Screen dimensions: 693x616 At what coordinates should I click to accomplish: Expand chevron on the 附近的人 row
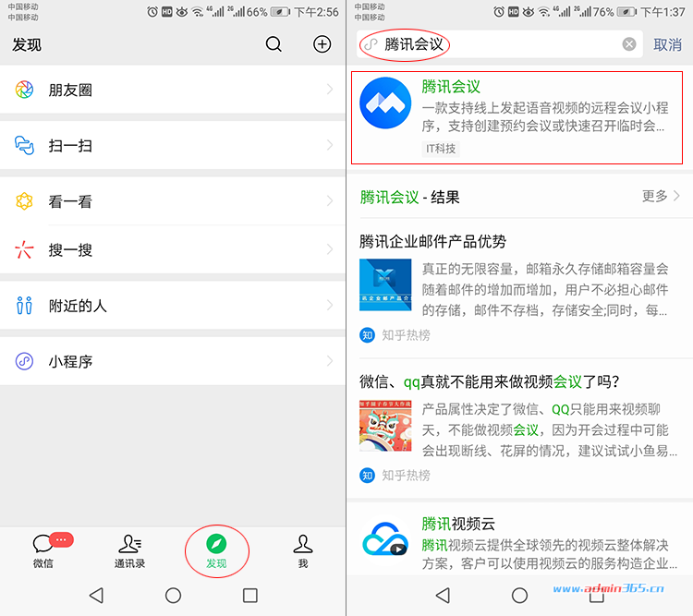tap(330, 305)
